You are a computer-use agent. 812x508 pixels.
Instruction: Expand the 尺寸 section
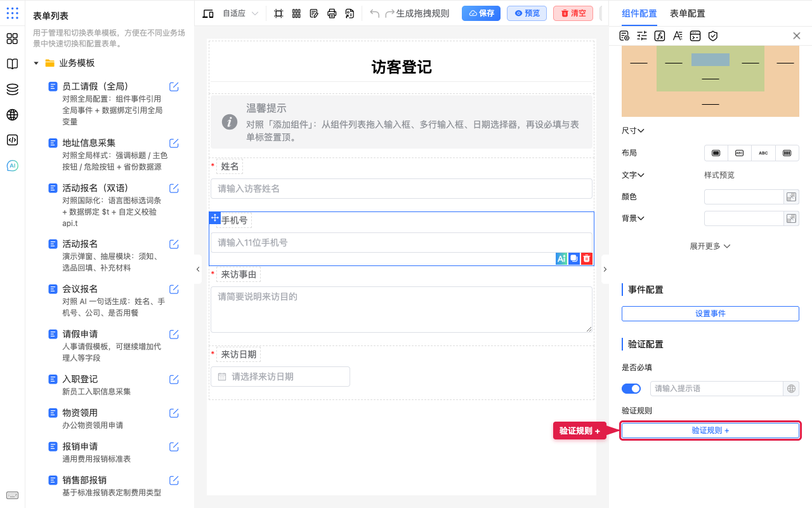tap(633, 130)
